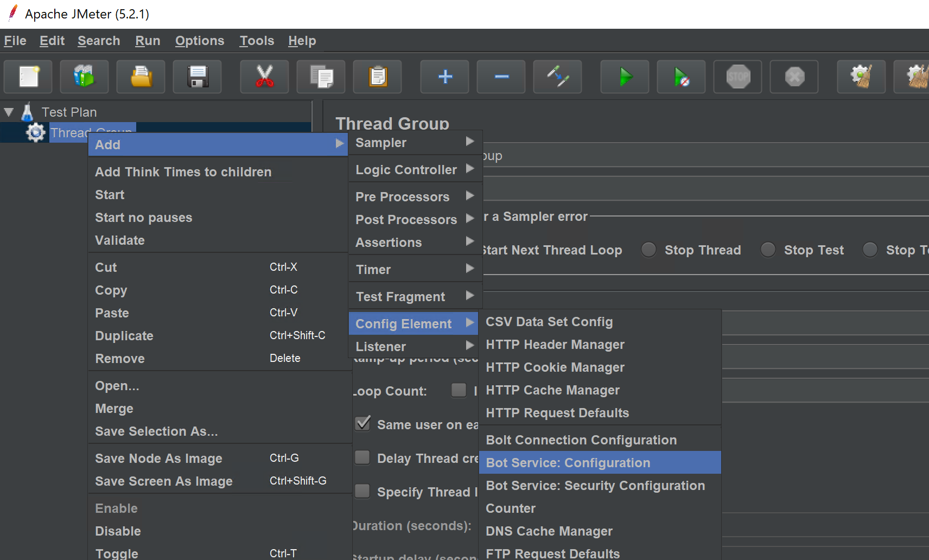Image resolution: width=929 pixels, height=560 pixels.
Task: Expand the Timer submenu
Action: pyautogui.click(x=415, y=269)
